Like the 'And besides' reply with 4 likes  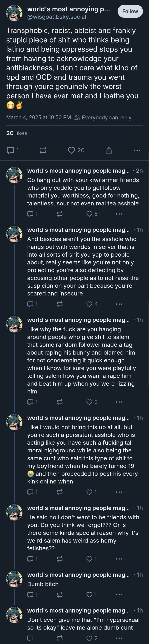(89, 304)
